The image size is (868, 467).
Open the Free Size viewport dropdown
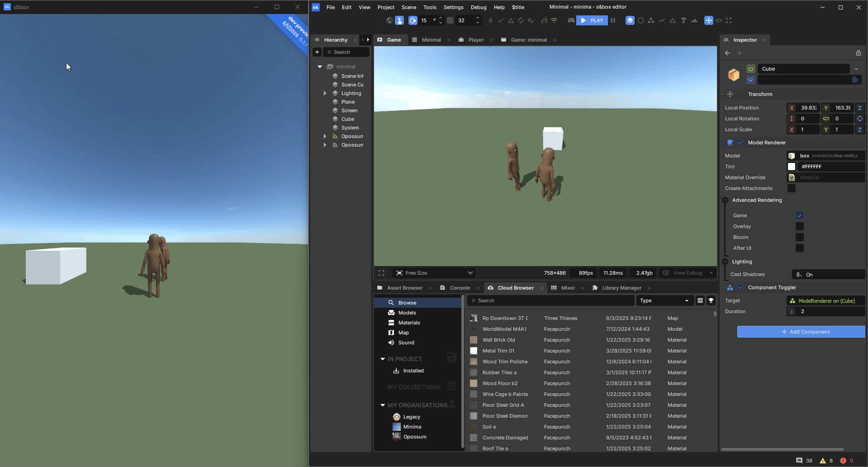click(433, 273)
